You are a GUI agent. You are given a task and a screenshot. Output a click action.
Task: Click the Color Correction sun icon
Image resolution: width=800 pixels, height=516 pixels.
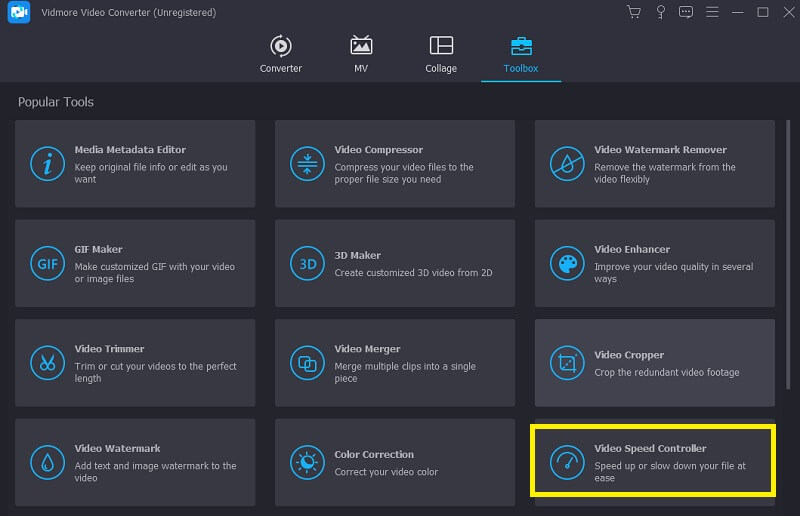coord(307,462)
